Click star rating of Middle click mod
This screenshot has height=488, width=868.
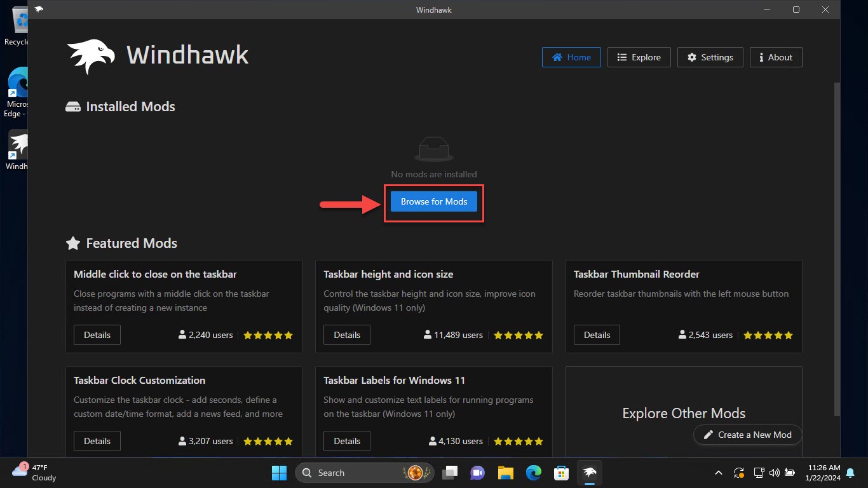pyautogui.click(x=268, y=335)
